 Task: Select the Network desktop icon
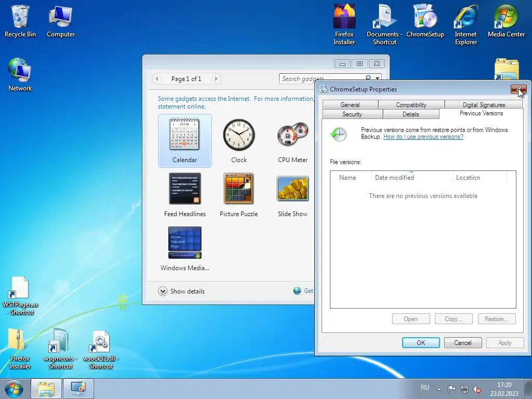(x=20, y=75)
